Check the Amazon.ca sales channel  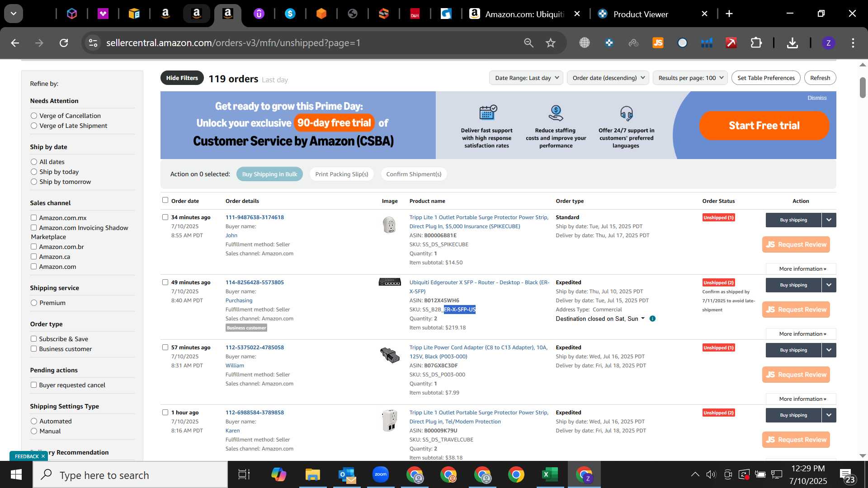pos(33,257)
